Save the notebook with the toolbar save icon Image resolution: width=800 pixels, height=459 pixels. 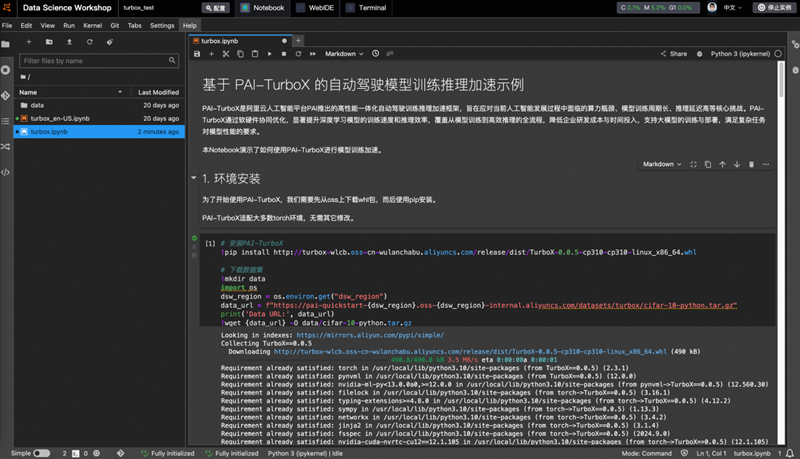tap(197, 54)
